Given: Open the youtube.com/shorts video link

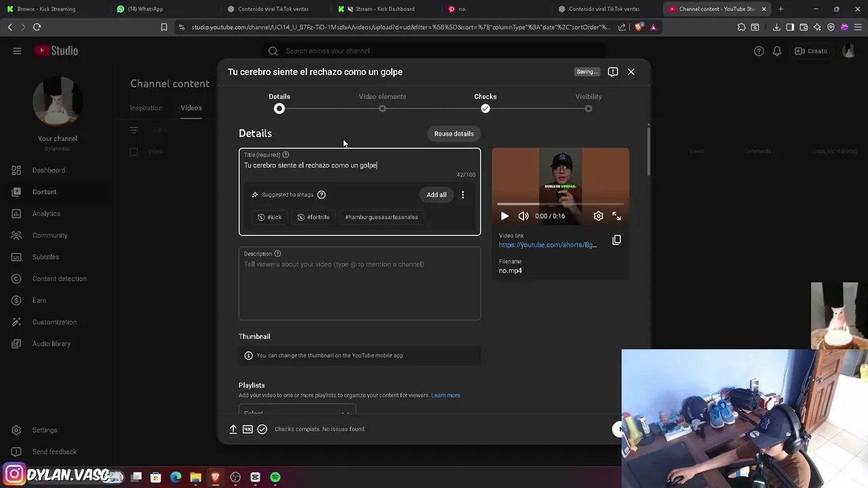Looking at the screenshot, I should coord(548,245).
